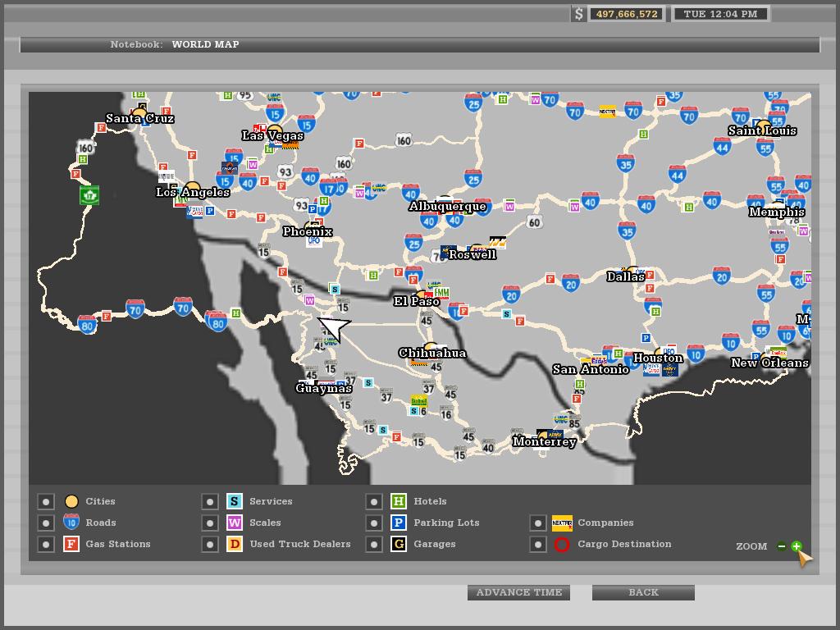Click the green maple leaf icon on map
840x630 pixels.
point(89,195)
